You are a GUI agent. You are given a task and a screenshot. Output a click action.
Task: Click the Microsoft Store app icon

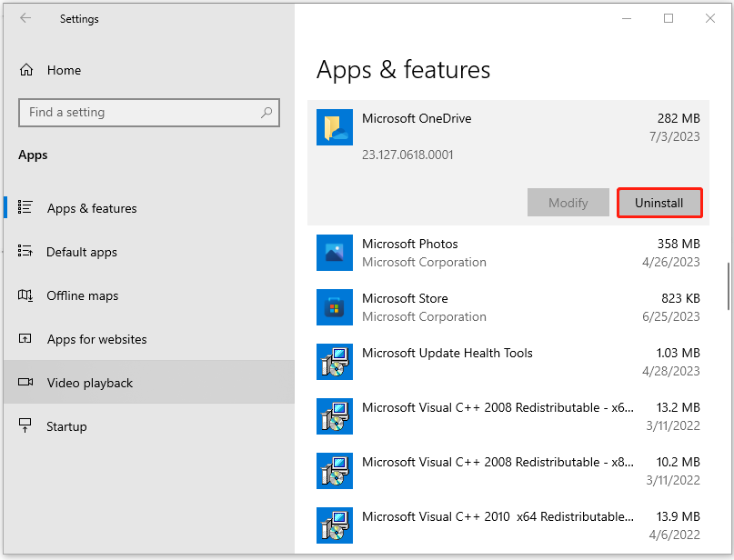click(334, 307)
